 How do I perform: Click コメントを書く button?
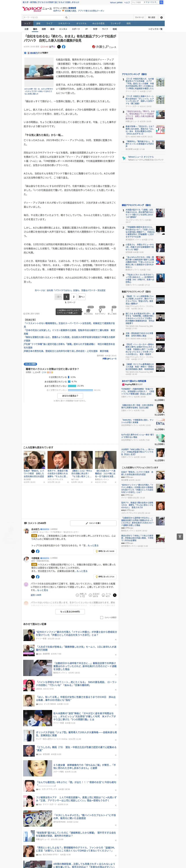(x=93, y=523)
